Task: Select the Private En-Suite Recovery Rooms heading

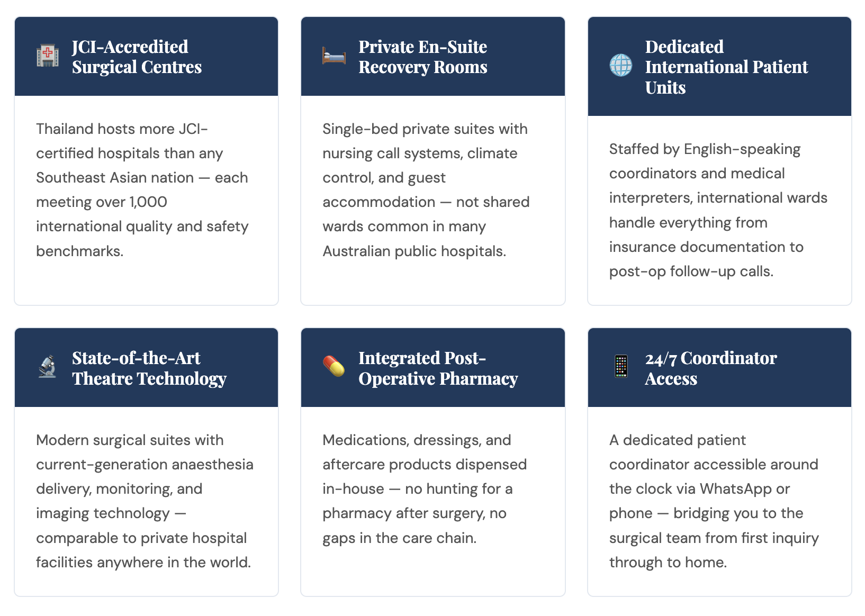Action: click(x=423, y=57)
